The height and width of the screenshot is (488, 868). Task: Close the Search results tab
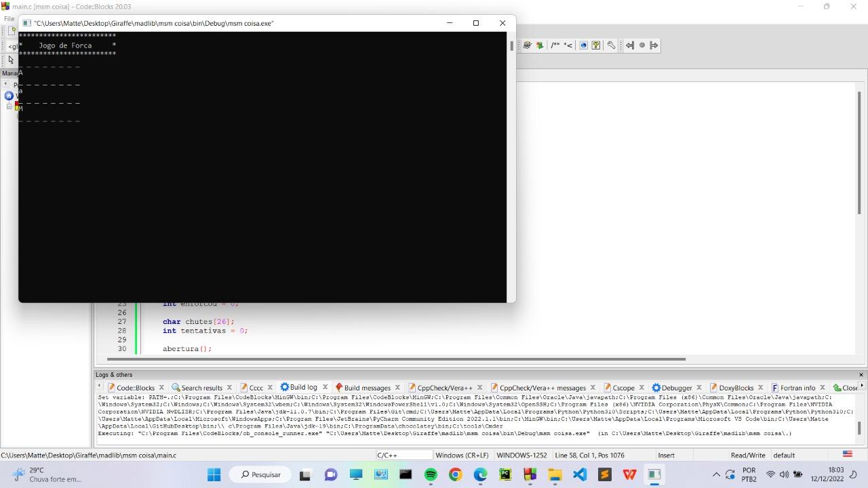point(229,387)
